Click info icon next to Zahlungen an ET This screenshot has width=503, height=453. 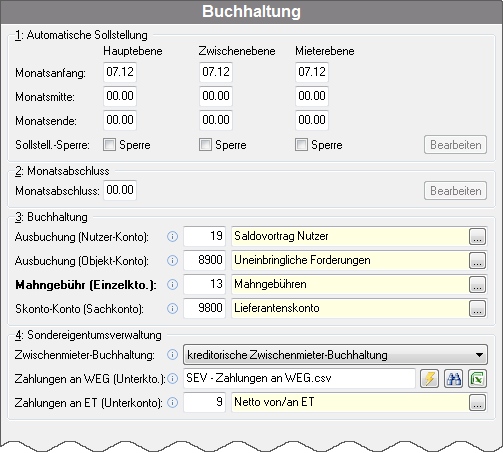[172, 403]
